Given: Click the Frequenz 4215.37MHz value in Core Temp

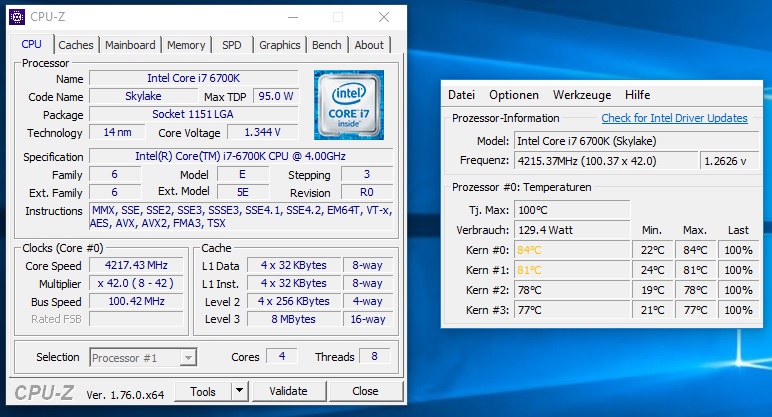Looking at the screenshot, I should [605, 161].
